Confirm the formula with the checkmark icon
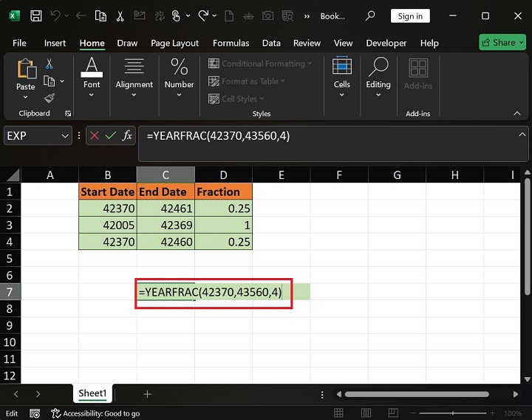Viewport: 532px width, 420px height. [111, 135]
